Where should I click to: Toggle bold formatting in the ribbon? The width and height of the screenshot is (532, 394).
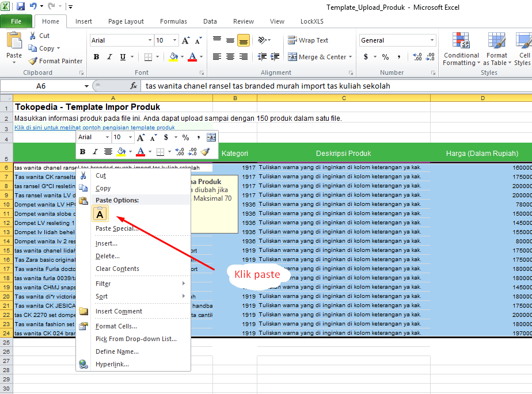(x=97, y=57)
